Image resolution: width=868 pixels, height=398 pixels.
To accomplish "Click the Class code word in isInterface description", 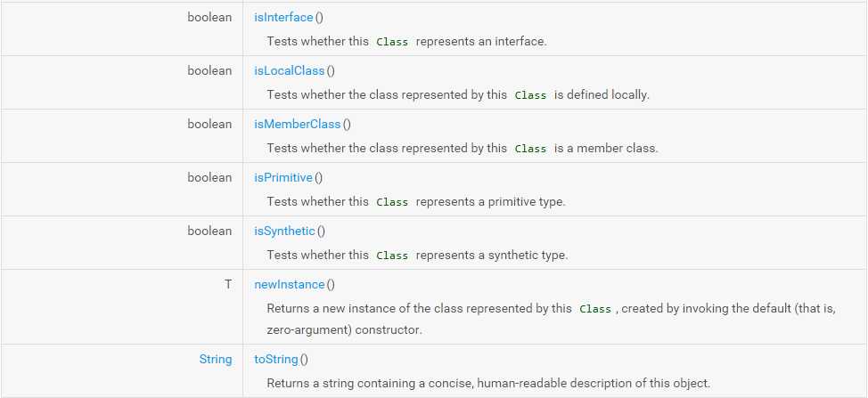I will 392,42.
